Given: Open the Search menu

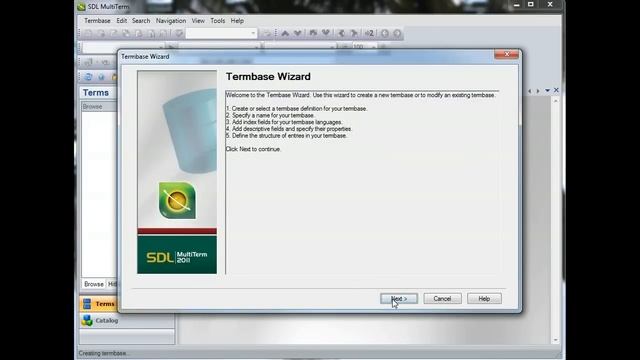Looking at the screenshot, I should [141, 20].
